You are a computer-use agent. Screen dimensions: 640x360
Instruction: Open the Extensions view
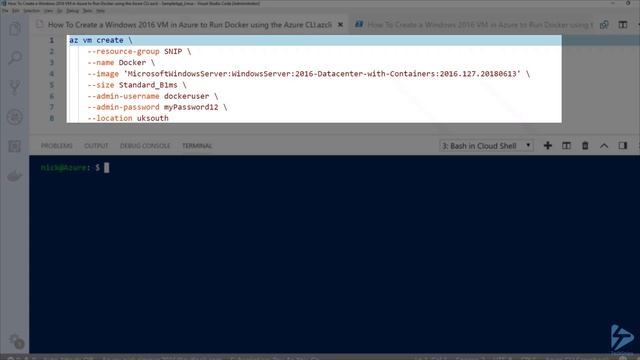coord(15,146)
